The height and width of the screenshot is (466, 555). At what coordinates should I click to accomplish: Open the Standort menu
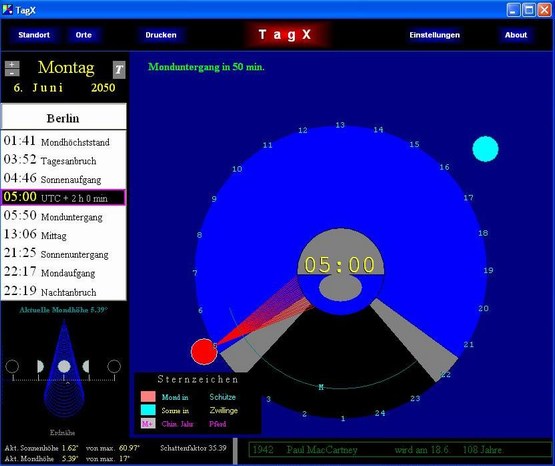point(34,35)
